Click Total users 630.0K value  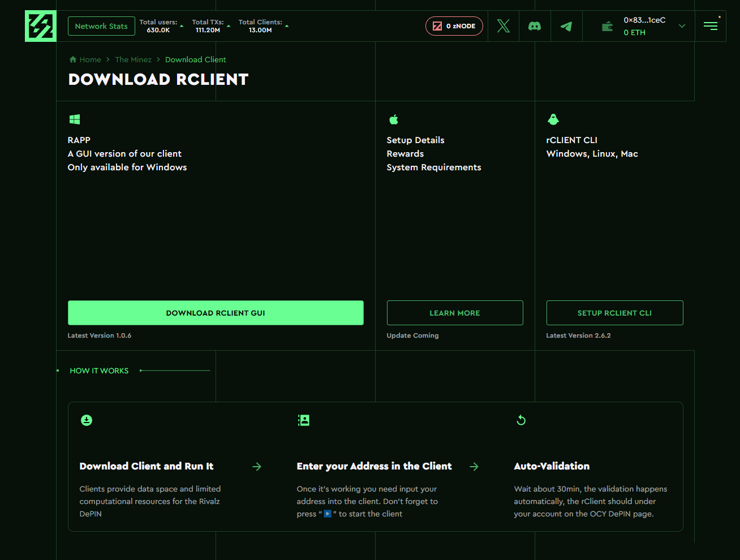158,30
